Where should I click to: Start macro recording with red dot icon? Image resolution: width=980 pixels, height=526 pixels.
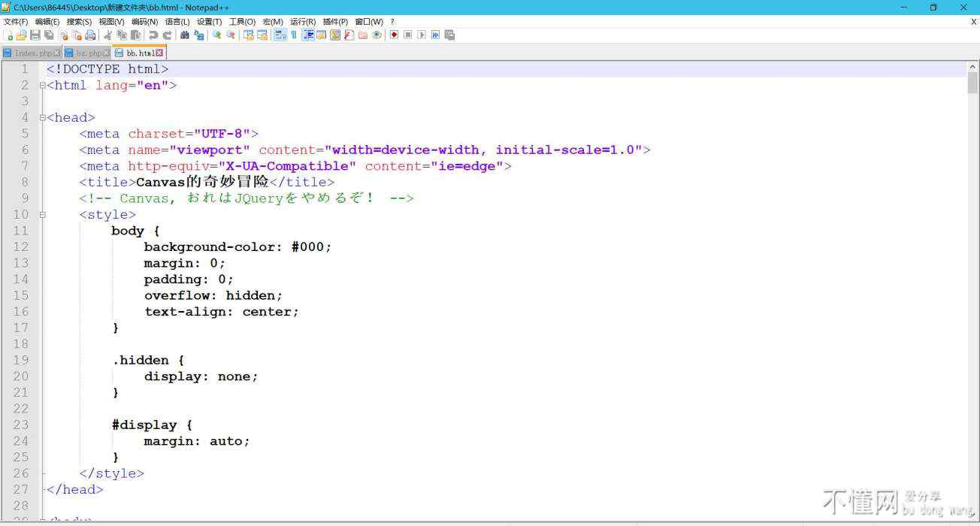[394, 35]
